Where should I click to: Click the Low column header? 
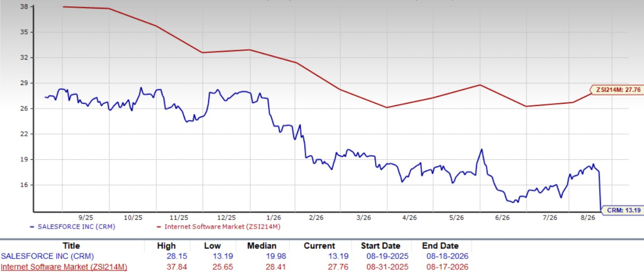coord(212,245)
